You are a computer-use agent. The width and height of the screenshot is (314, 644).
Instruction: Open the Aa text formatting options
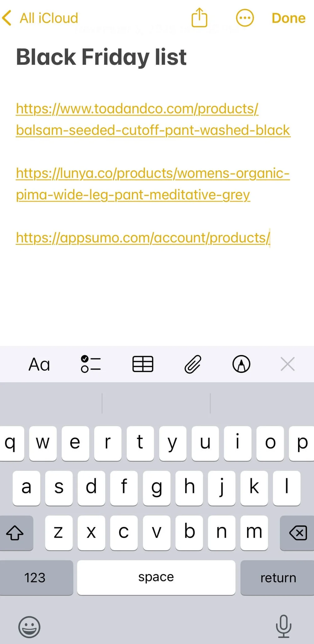(x=39, y=364)
